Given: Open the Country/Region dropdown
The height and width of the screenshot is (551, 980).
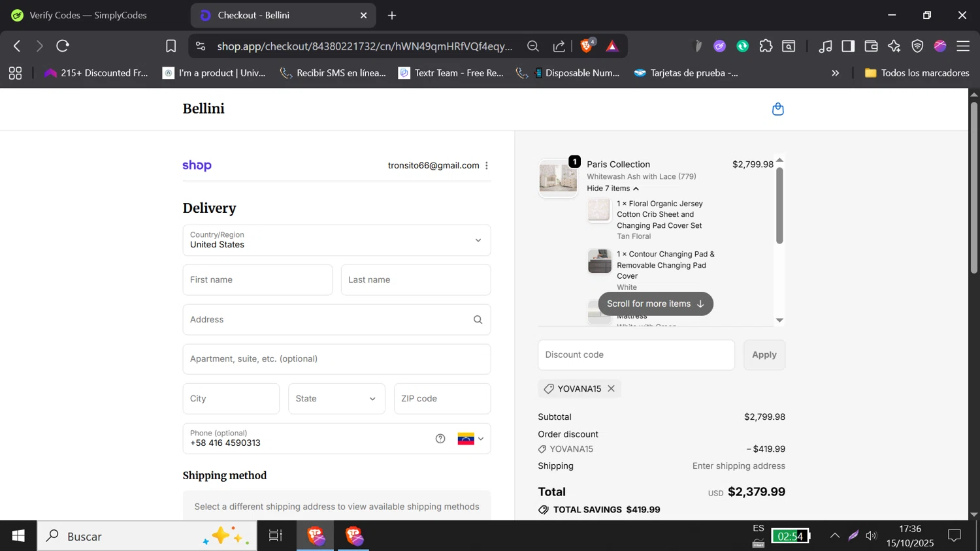Looking at the screenshot, I should [336, 240].
